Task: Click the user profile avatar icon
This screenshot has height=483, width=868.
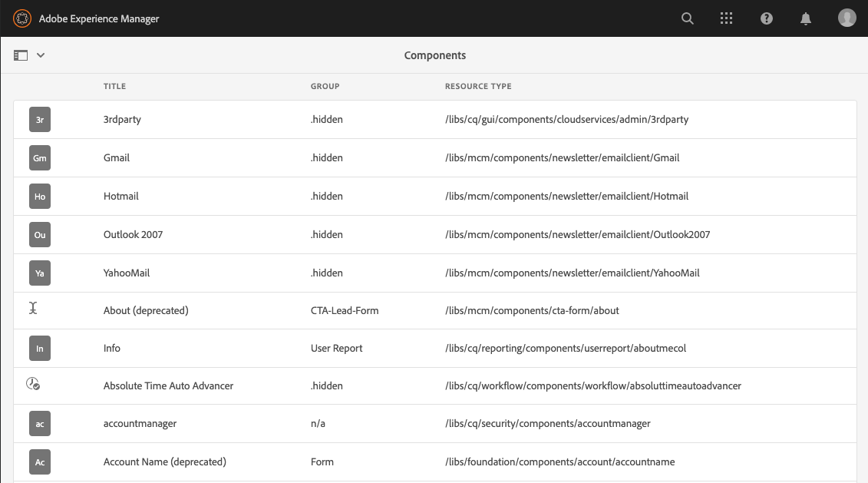Action: pos(847,17)
